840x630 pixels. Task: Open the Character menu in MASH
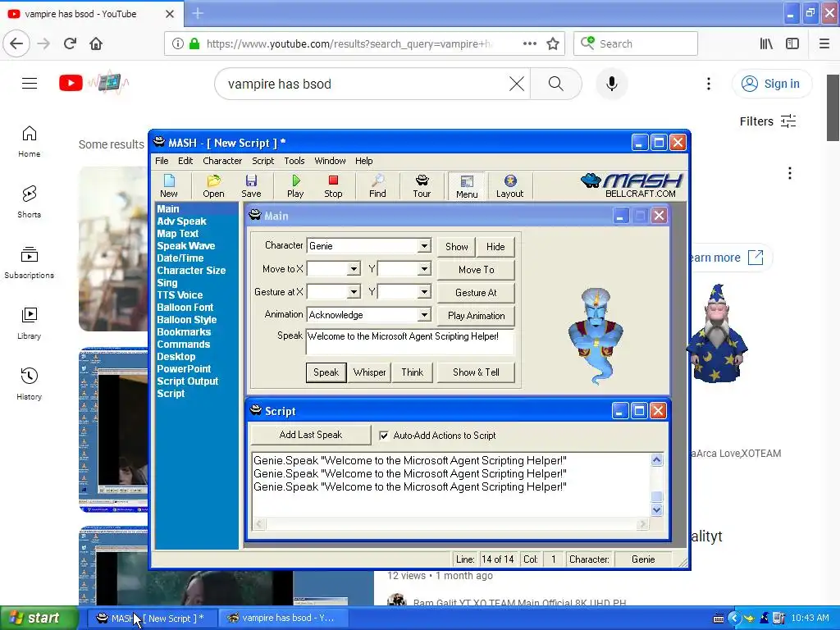pos(222,161)
